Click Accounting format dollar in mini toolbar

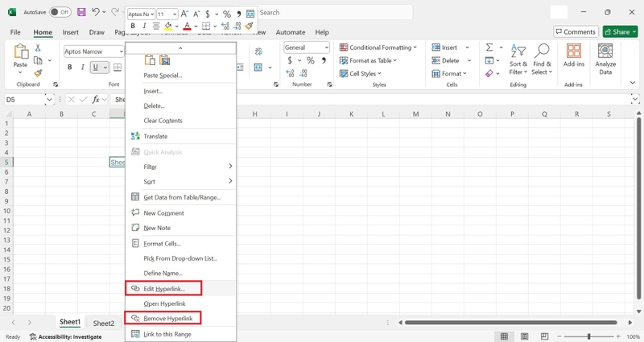tap(208, 14)
